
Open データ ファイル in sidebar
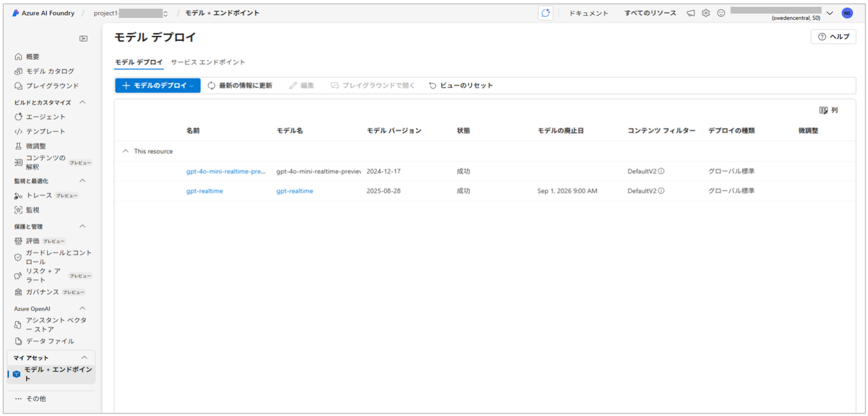click(44, 341)
